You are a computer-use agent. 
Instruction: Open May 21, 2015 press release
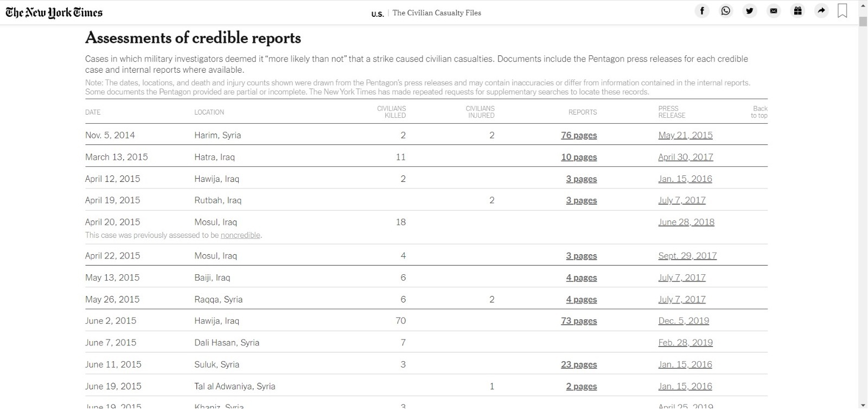pos(685,135)
